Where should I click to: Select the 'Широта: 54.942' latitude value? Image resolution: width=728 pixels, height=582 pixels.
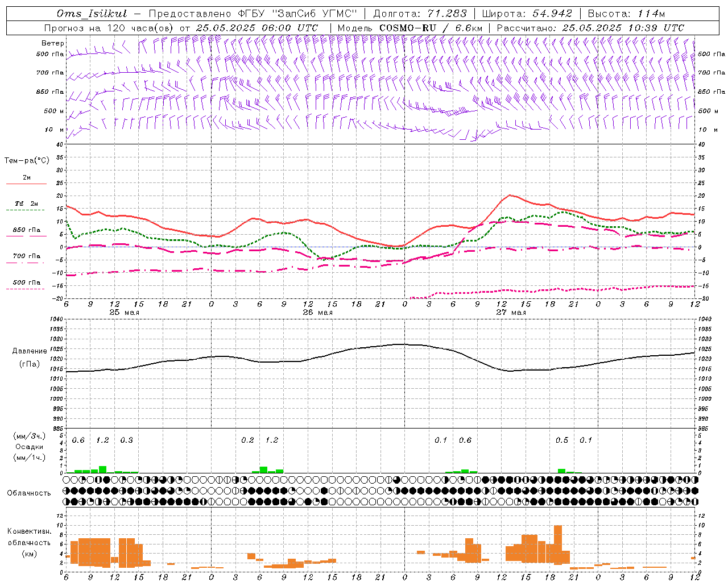pos(527,14)
